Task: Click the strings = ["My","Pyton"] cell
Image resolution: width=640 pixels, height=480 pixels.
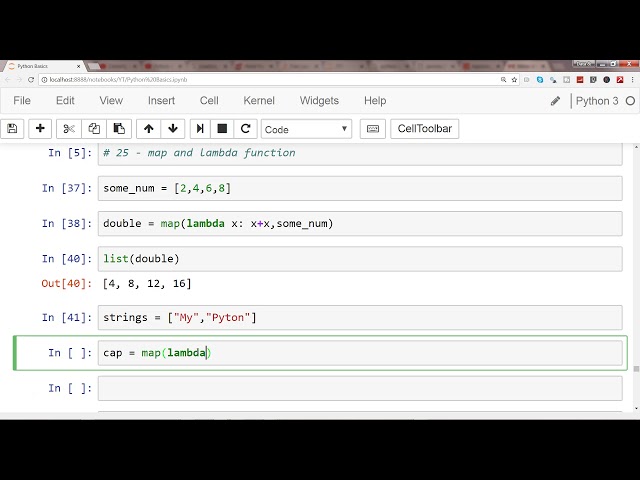Action: click(360, 318)
